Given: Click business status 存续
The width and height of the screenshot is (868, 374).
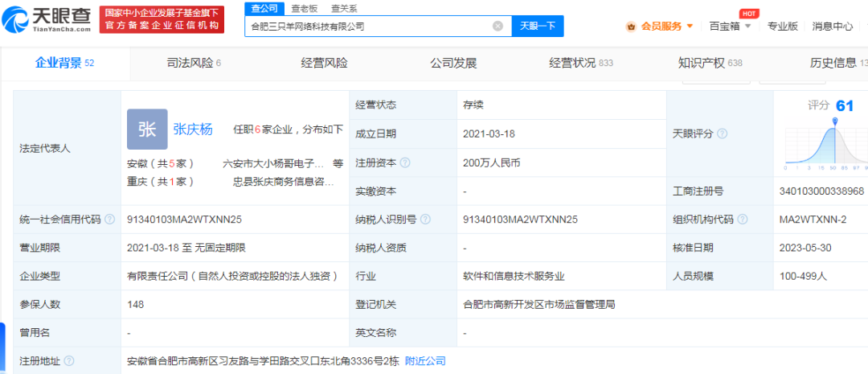Looking at the screenshot, I should tap(473, 105).
